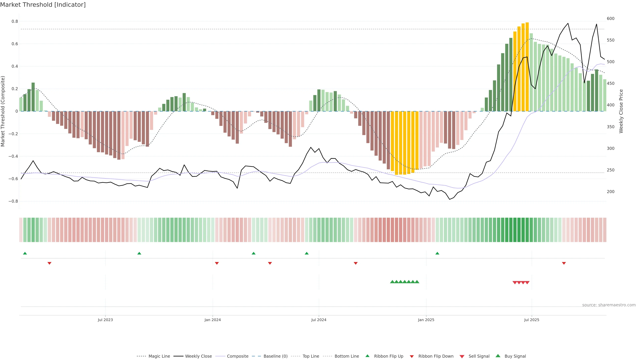Click the Ribbon Flip Up legend triangle icon
Viewport: 644px width, 362px height.
(x=367, y=356)
